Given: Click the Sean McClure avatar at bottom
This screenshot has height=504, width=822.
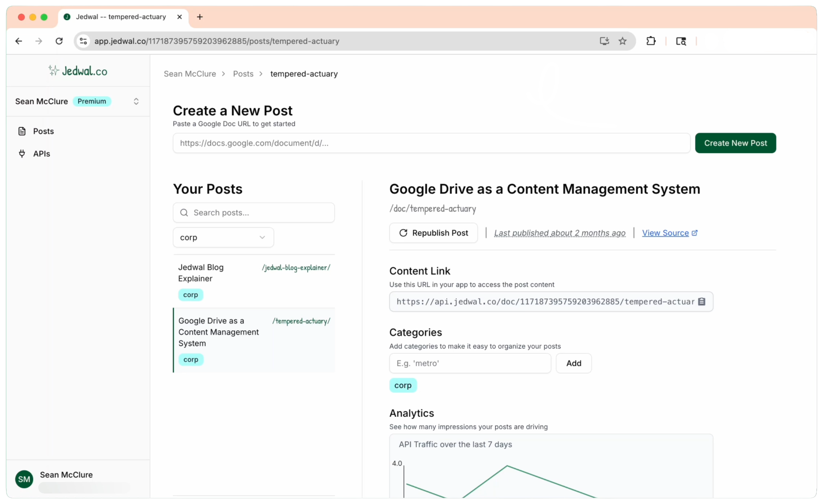Looking at the screenshot, I should point(24,479).
